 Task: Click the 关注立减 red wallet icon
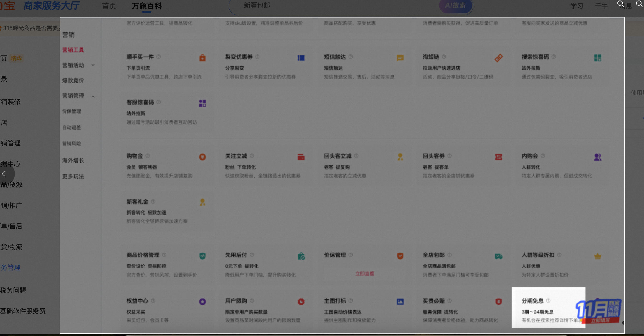[301, 157]
